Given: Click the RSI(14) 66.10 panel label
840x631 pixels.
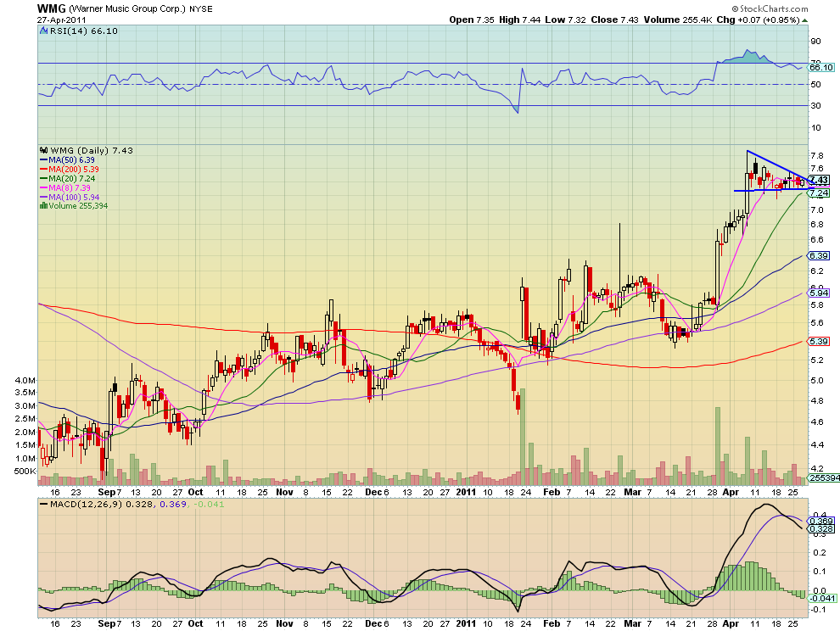Looking at the screenshot, I should click(83, 31).
